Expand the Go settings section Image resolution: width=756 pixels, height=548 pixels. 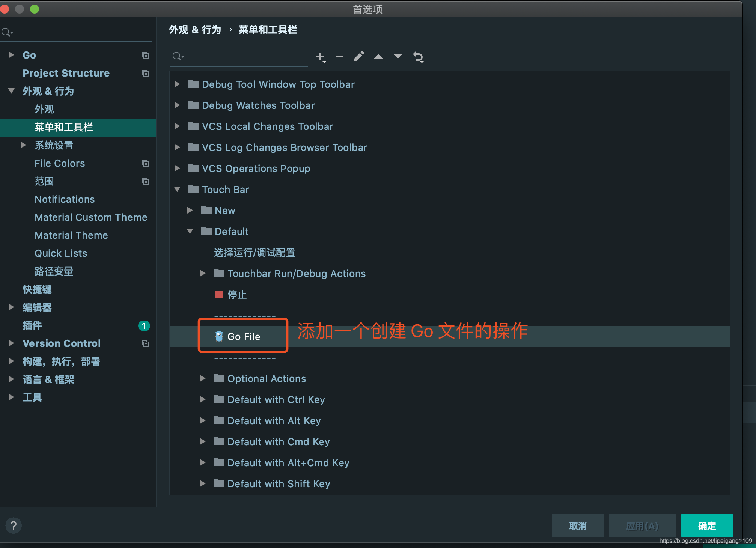(x=11, y=55)
